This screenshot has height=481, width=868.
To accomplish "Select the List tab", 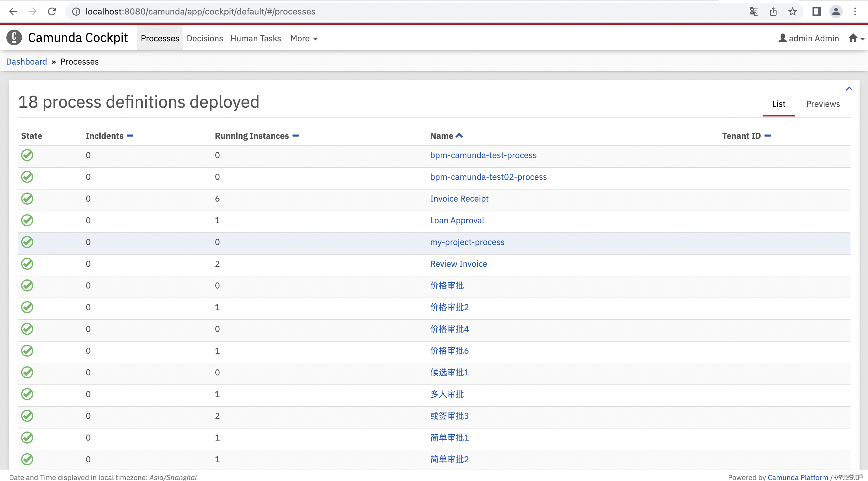I will 779,104.
